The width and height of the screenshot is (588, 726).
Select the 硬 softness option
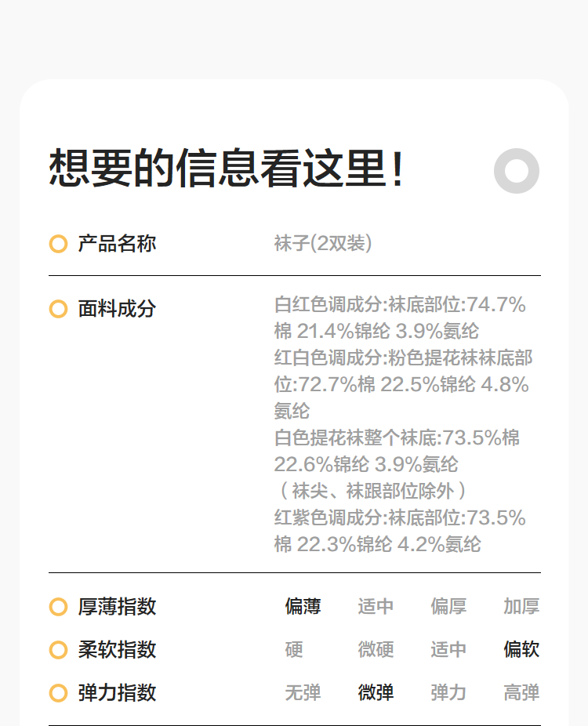[294, 650]
